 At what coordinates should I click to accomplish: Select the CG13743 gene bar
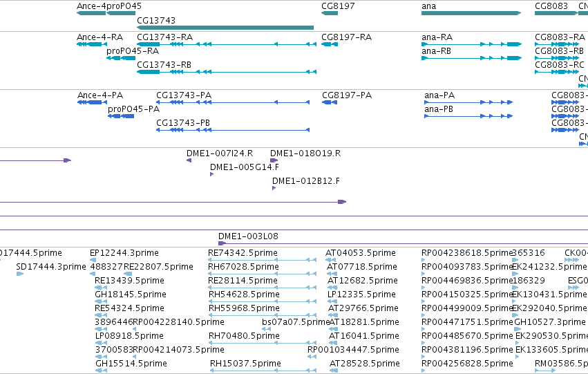pyautogui.click(x=225, y=28)
